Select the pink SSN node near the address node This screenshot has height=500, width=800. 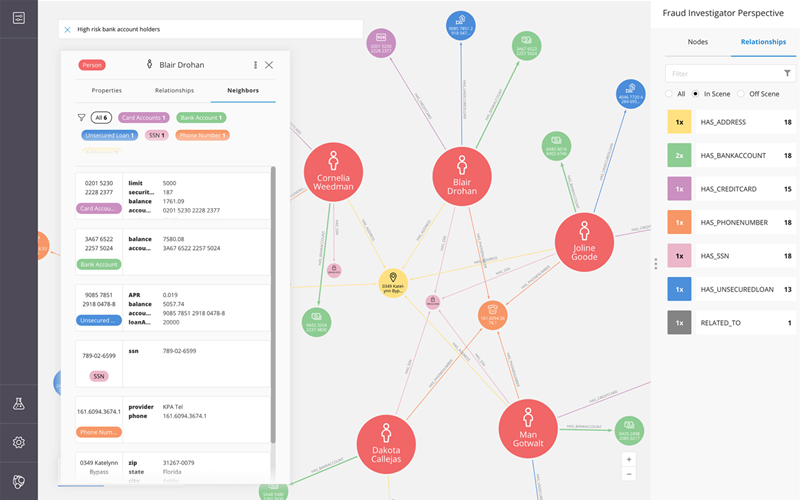tap(433, 302)
